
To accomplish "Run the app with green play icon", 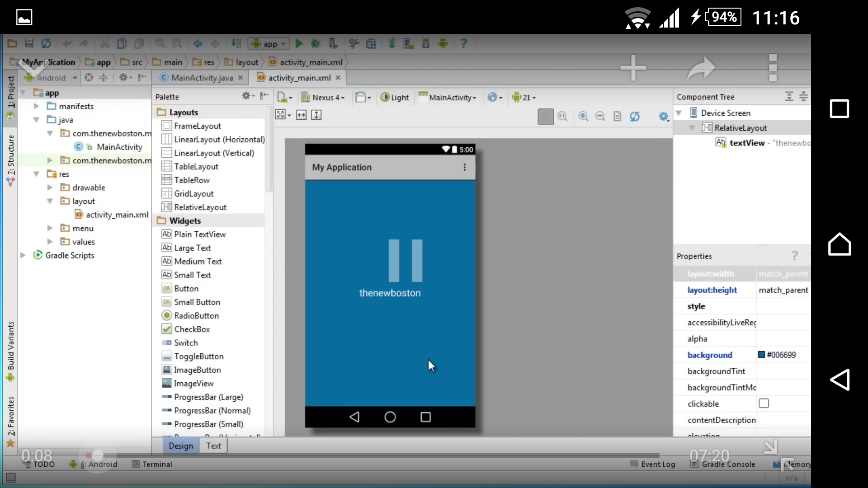I will [x=299, y=44].
